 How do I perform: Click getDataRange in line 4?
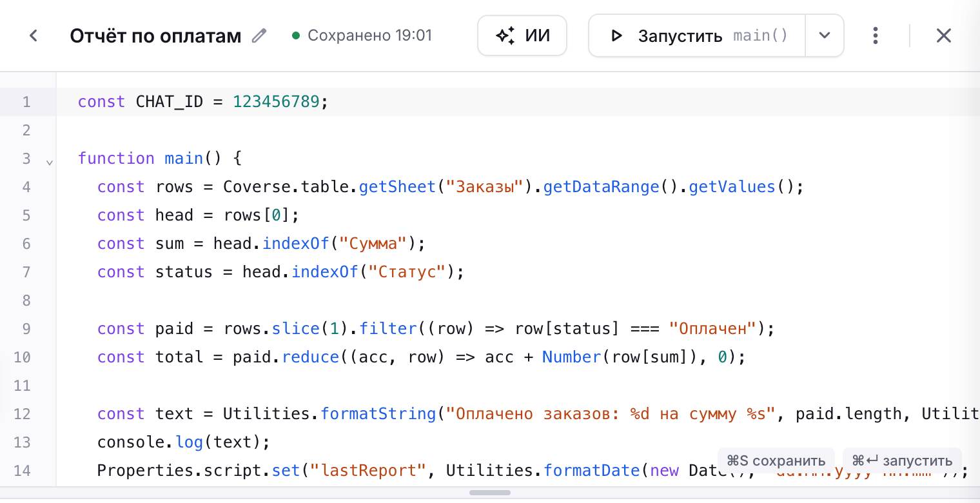coord(602,187)
